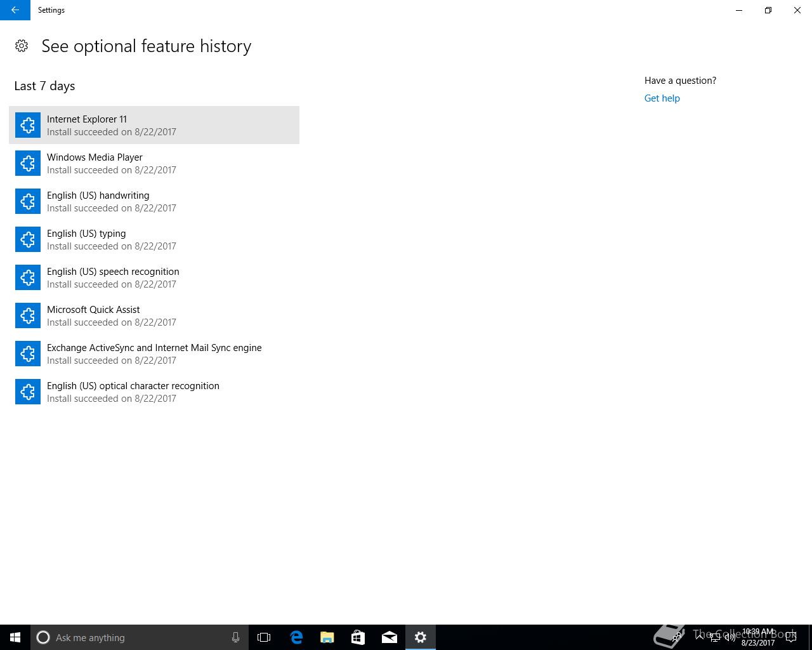Click the puzzle icon beside English (US) speech recognition

(x=28, y=277)
